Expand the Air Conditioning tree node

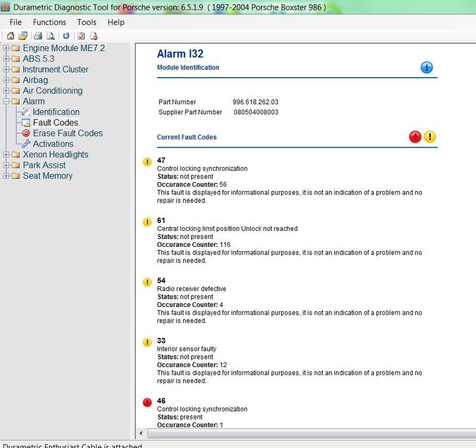[x=6, y=91]
